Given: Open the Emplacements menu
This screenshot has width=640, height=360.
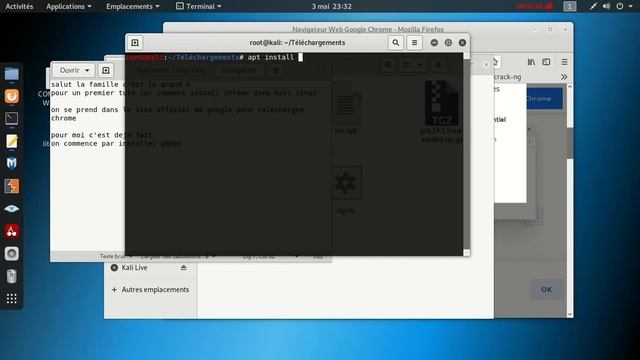Looking at the screenshot, I should point(132,6).
